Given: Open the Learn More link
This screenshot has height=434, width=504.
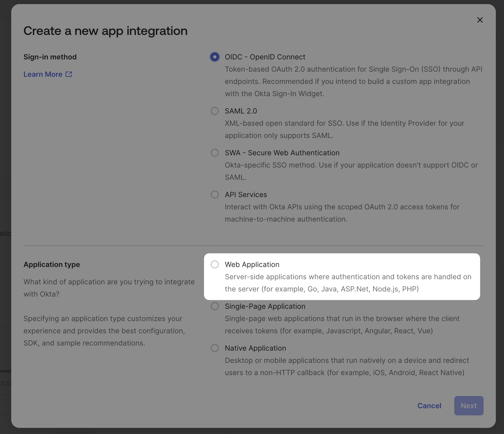Looking at the screenshot, I should click(43, 74).
